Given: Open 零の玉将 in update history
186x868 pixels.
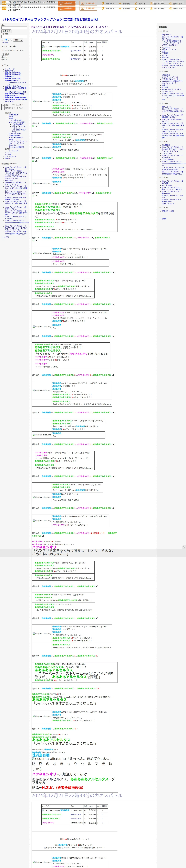Looking at the screenshot, I should coord(165,57).
